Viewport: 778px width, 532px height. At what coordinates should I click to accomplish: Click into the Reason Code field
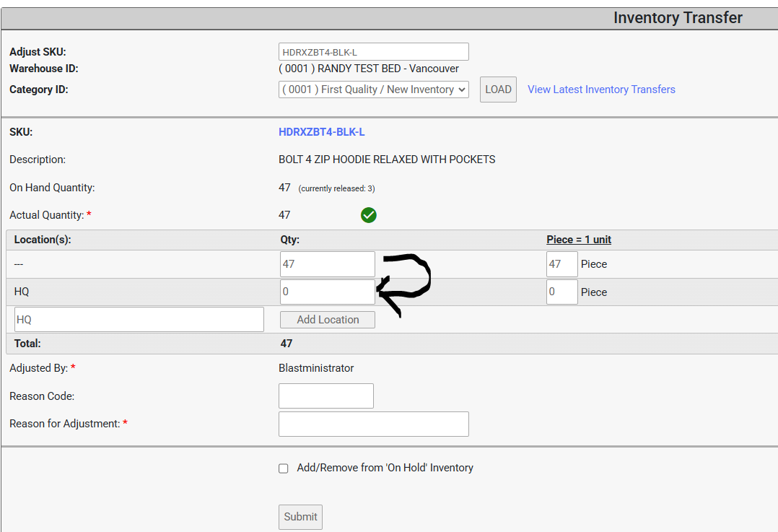[x=325, y=396]
